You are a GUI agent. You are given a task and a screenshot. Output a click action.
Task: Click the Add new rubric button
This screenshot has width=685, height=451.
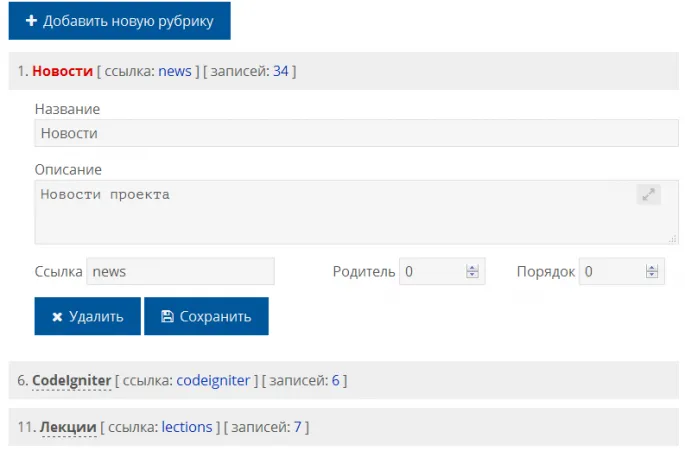119,21
